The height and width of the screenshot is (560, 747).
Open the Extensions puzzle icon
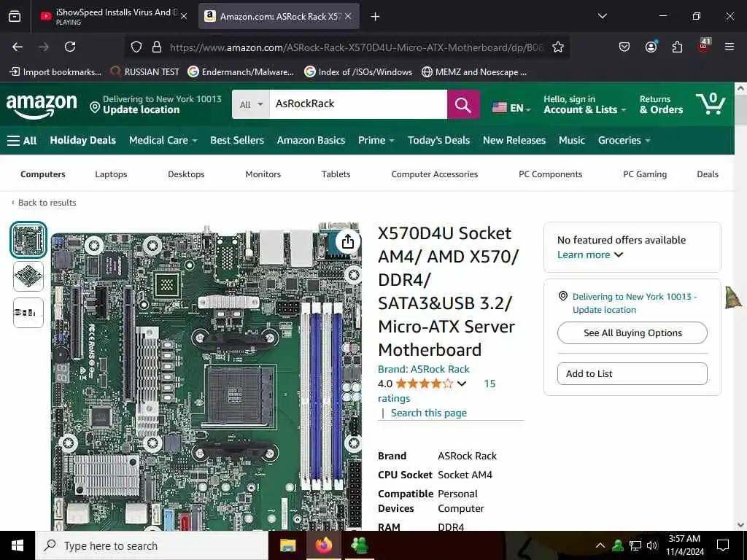(677, 47)
